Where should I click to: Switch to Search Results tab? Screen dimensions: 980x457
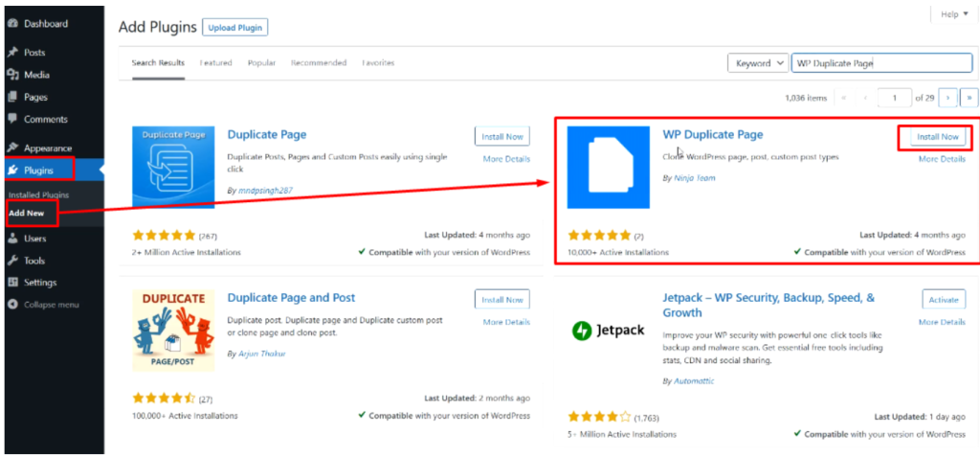click(x=158, y=63)
